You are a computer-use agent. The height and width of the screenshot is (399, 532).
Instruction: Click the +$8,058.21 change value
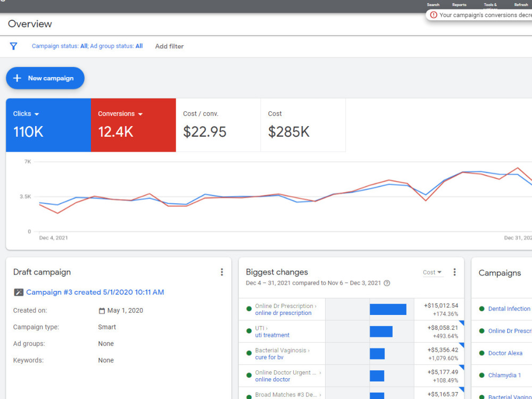pyautogui.click(x=443, y=328)
